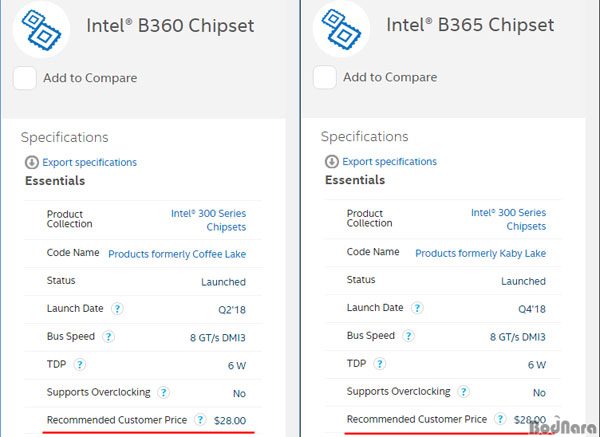Open Export specifications link under B365
This screenshot has width=600, height=437.
tap(390, 162)
